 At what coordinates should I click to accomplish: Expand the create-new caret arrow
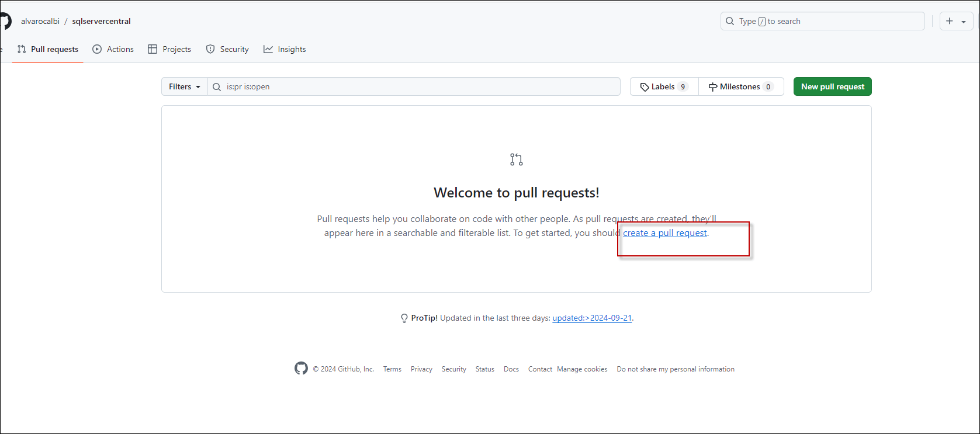tap(964, 22)
